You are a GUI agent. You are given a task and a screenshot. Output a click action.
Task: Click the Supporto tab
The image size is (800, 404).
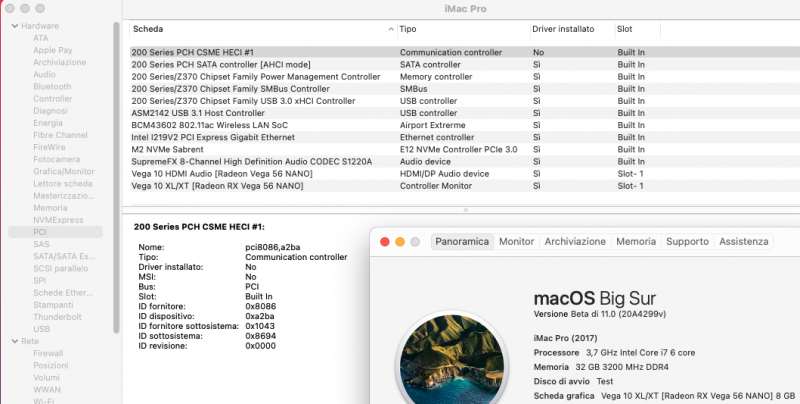click(x=687, y=242)
